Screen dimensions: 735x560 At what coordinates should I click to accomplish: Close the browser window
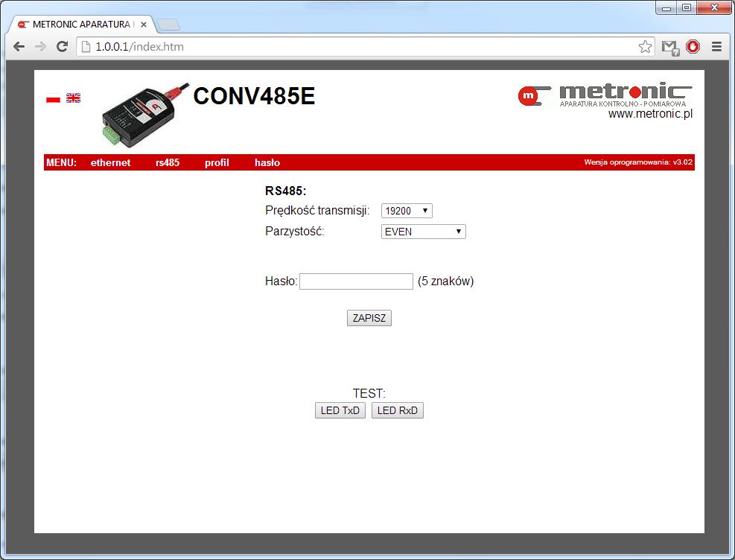pos(714,8)
